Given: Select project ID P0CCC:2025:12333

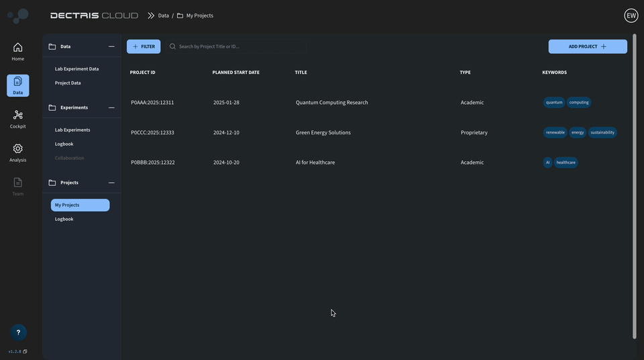Looking at the screenshot, I should pyautogui.click(x=152, y=132).
